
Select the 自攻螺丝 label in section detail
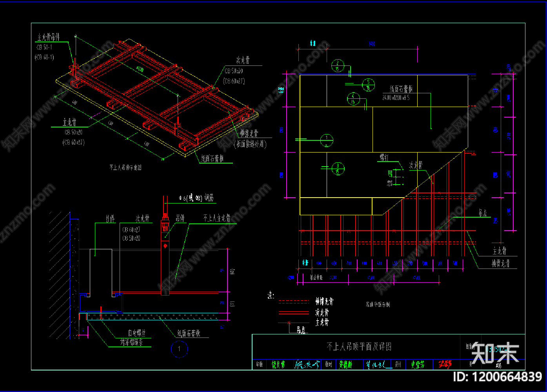(x=136, y=333)
